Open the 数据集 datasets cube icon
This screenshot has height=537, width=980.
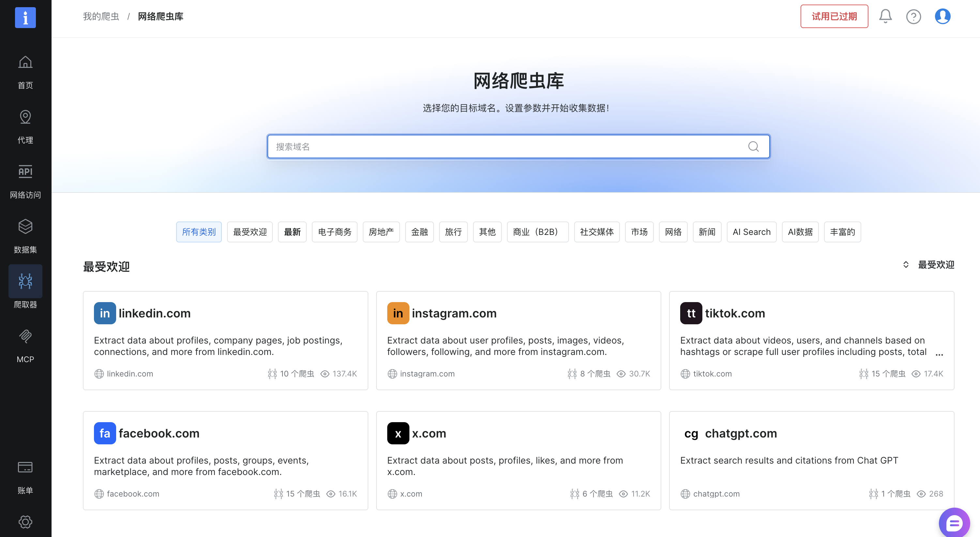click(x=25, y=226)
